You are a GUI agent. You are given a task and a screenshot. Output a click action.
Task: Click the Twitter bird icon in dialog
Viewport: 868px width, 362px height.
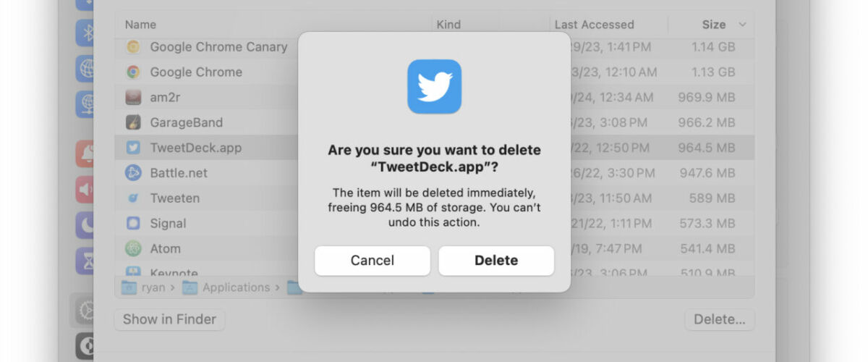tap(434, 87)
